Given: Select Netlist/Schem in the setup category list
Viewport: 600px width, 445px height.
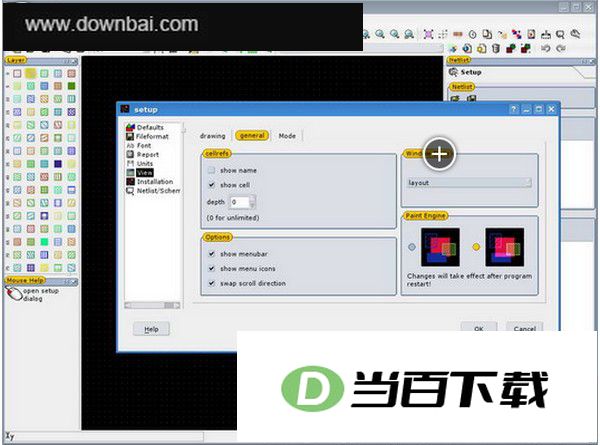Looking at the screenshot, I should coord(153,191).
